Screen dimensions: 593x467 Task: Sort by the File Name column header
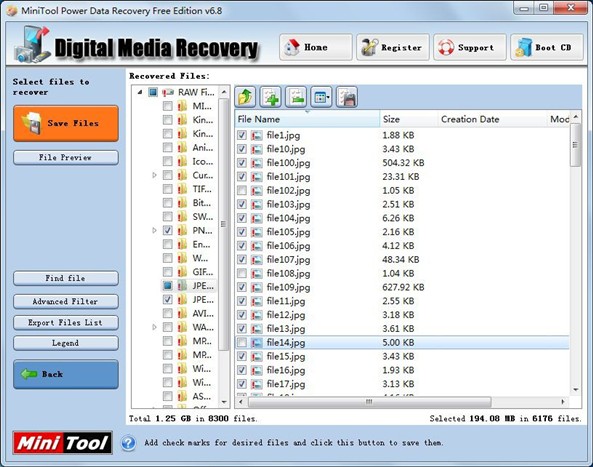[x=307, y=119]
